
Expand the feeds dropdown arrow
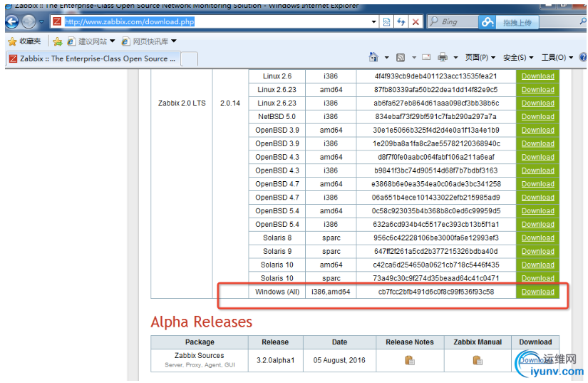tap(414, 57)
